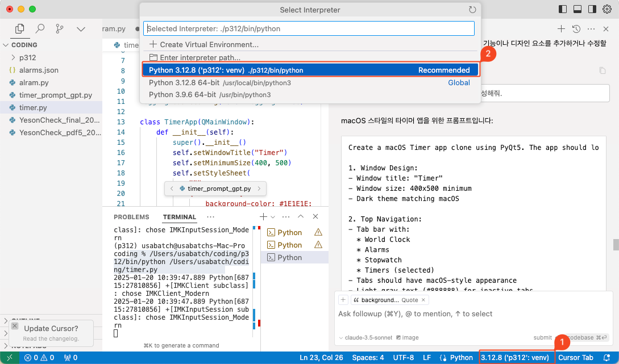Toggle Cursor Tab status item
This screenshot has width=619, height=364.
pyautogui.click(x=576, y=358)
